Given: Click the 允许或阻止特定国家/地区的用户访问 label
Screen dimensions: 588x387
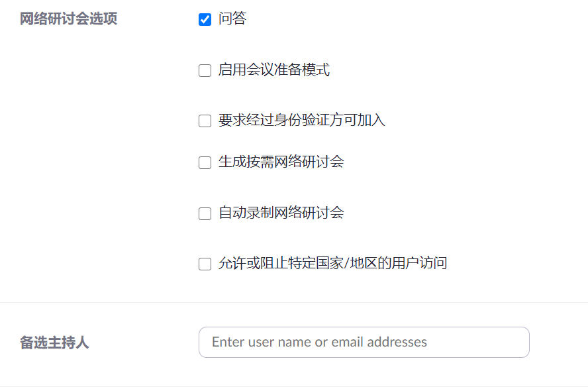Looking at the screenshot, I should click(x=333, y=264).
